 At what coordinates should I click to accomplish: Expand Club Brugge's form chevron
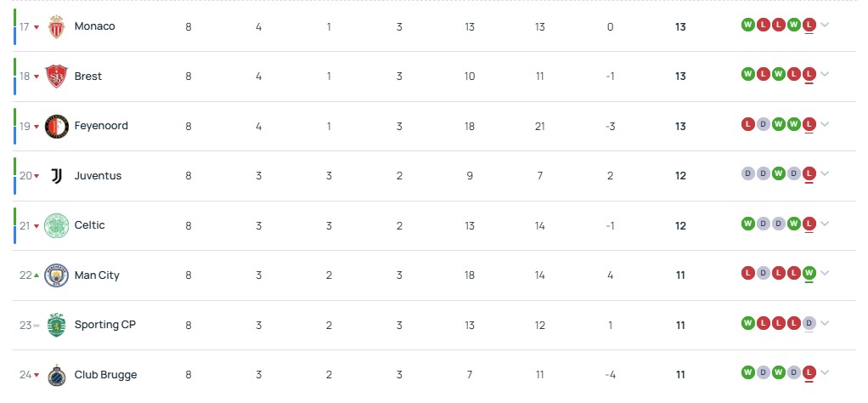(x=825, y=372)
